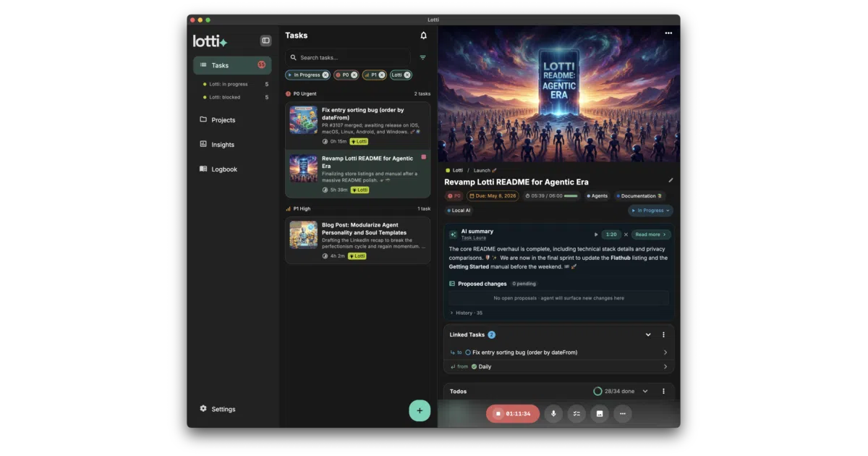Open linked task Fix entry sorting bug arrow

pyautogui.click(x=665, y=352)
